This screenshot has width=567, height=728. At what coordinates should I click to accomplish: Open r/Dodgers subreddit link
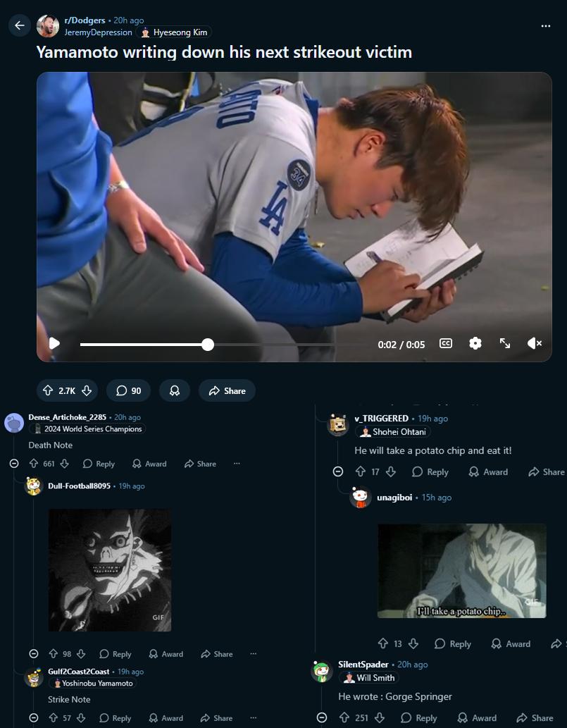(85, 20)
